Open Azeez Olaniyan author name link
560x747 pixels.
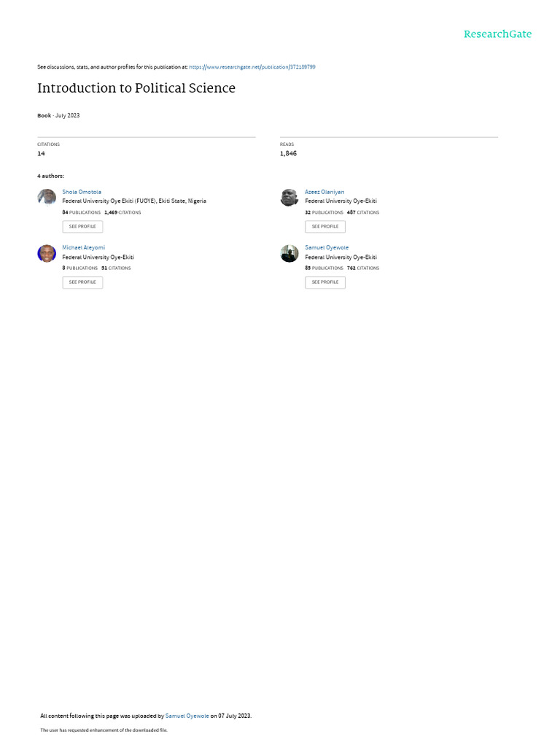point(324,192)
